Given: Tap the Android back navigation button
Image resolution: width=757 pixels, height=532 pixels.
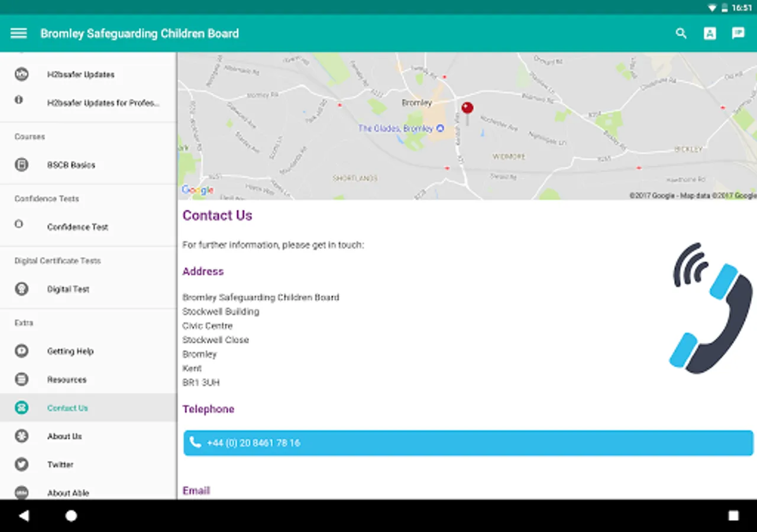Looking at the screenshot, I should [24, 515].
